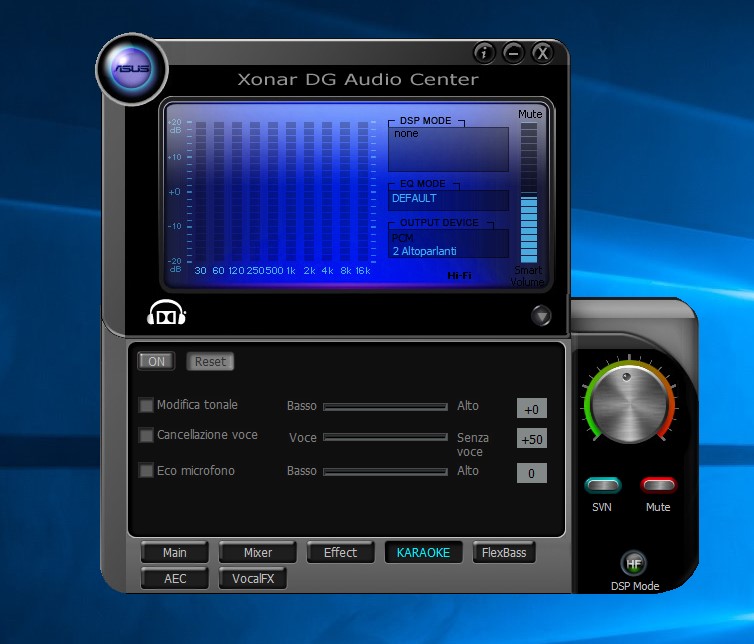The image size is (754, 644).
Task: Close the Xonar DG Audio Center
Action: click(542, 52)
